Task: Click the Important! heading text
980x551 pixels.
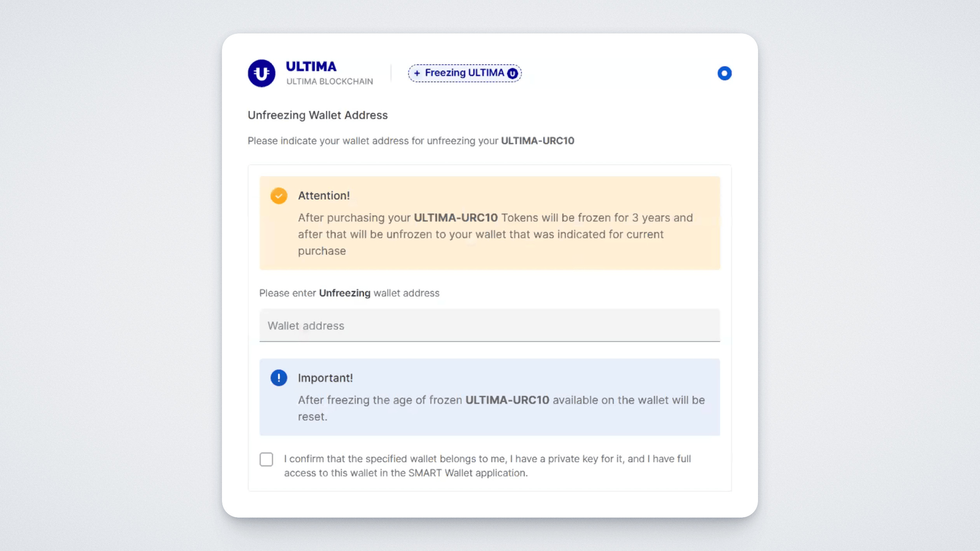Action: [325, 378]
